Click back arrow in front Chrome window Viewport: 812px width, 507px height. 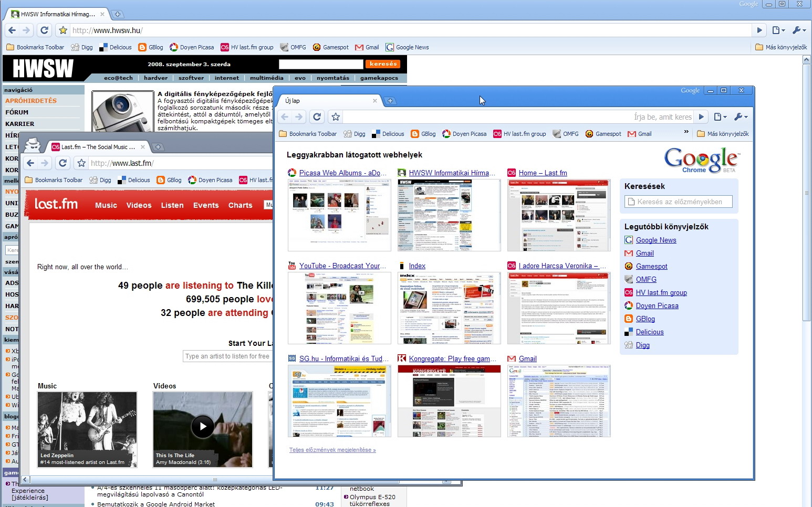coord(285,117)
